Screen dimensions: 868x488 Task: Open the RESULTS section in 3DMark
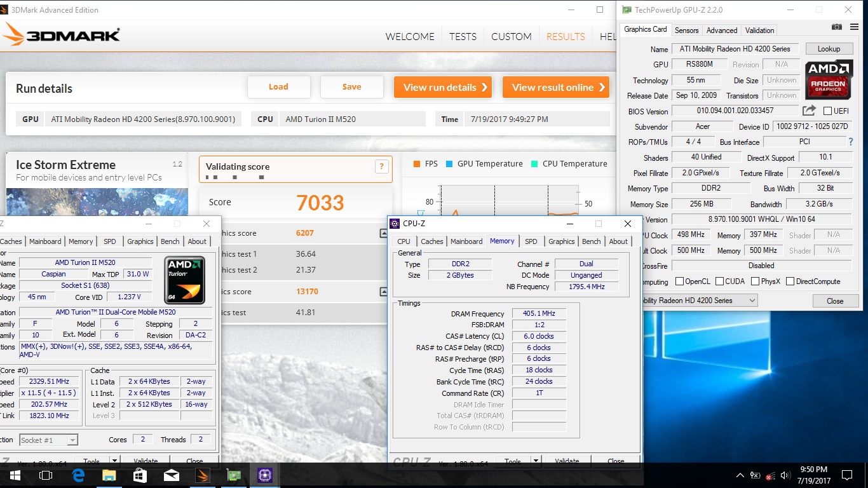(566, 36)
